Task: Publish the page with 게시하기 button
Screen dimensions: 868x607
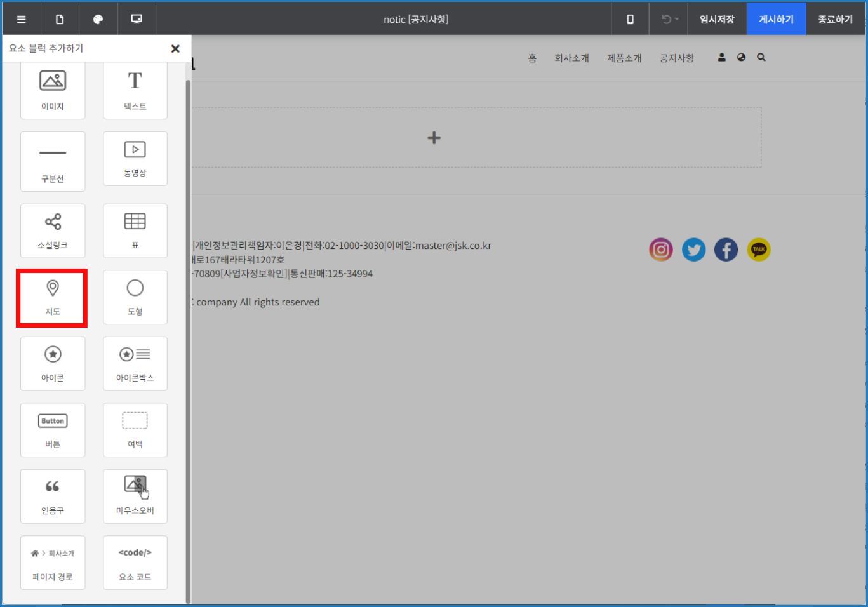Action: click(x=776, y=19)
